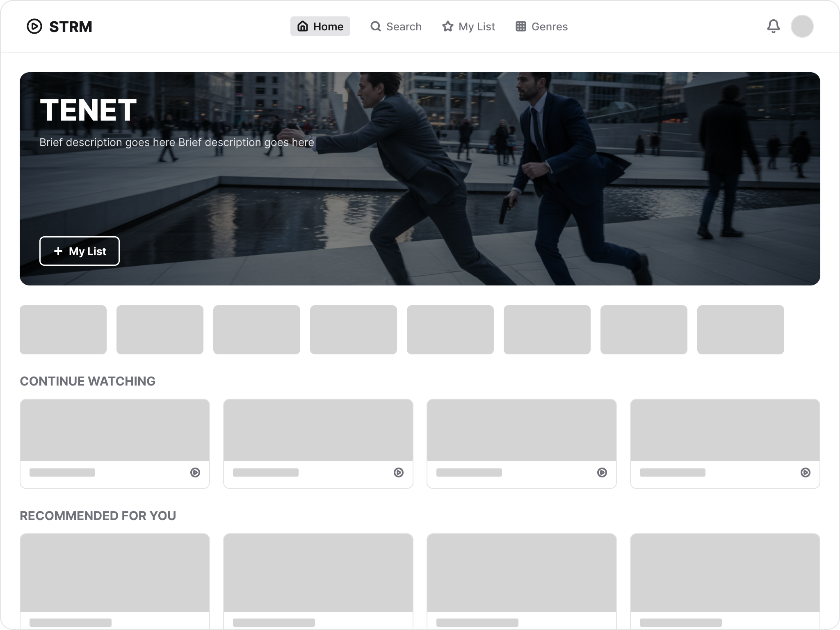Open second Continue Watching thumbnail
This screenshot has width=840, height=630.
tap(318, 430)
